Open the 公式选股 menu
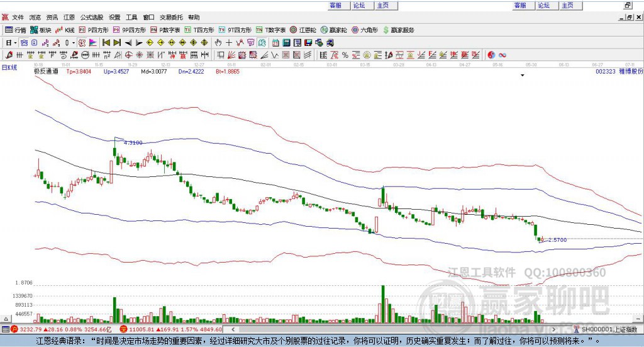This screenshot has width=644, height=347. click(91, 18)
